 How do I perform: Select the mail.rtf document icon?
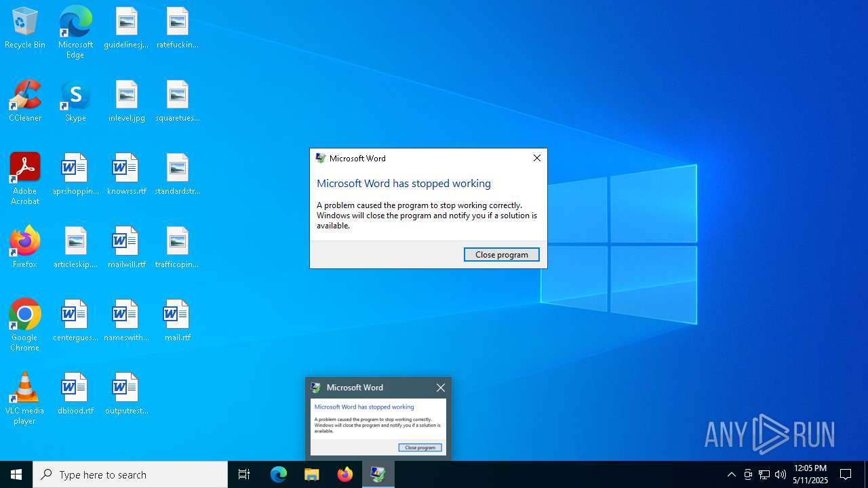(x=177, y=321)
